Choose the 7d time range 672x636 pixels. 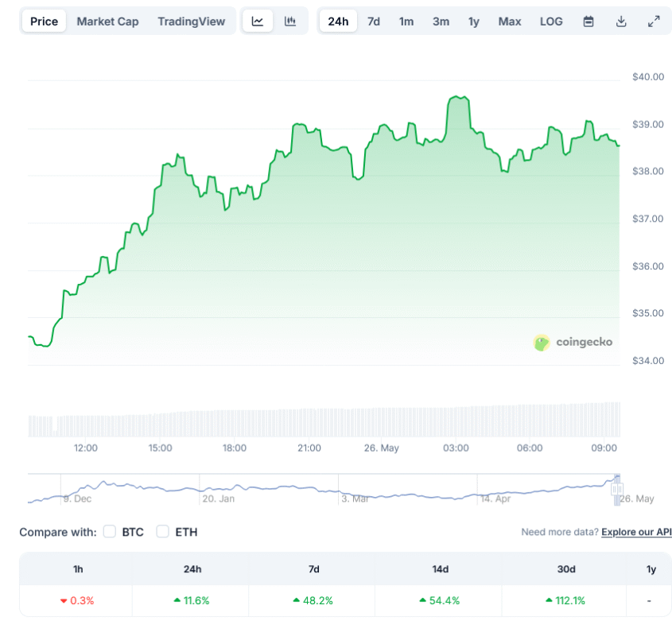pyautogui.click(x=374, y=21)
